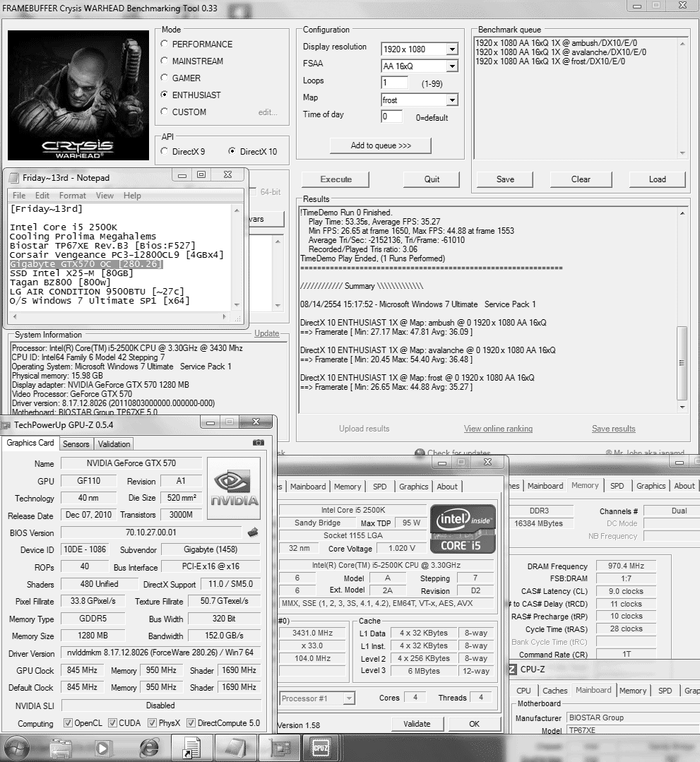Click Quit button
The width and height of the screenshot is (700, 762).
(432, 179)
